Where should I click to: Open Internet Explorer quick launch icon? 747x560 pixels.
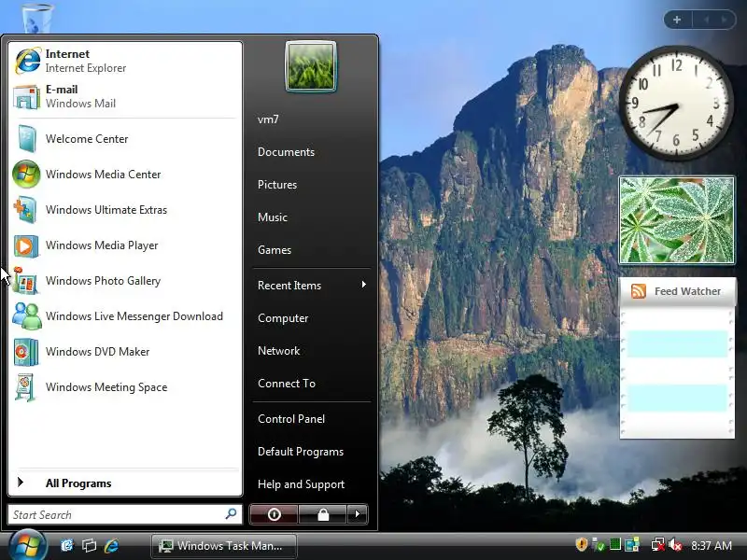[111, 545]
